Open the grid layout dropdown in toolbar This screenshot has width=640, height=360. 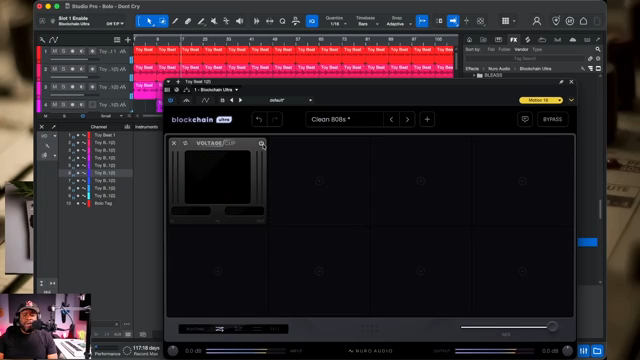point(508,21)
